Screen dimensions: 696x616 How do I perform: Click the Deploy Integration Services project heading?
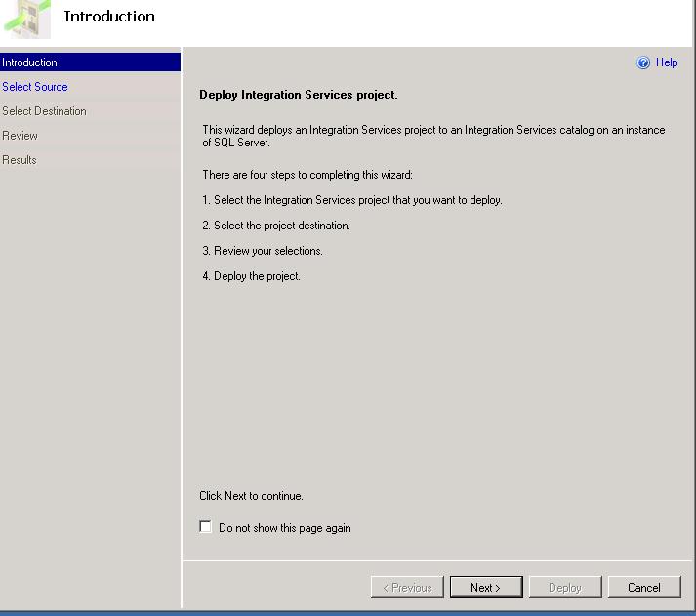299,95
